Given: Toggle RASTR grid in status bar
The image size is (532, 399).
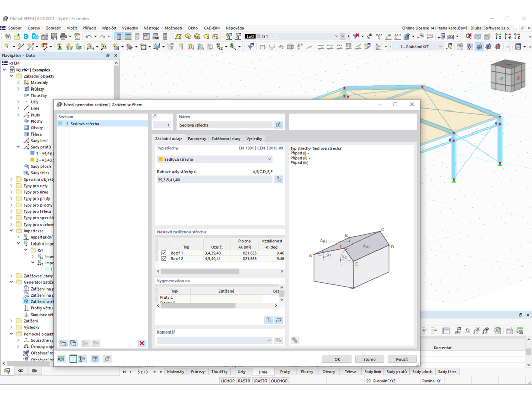Looking at the screenshot, I should coord(244,381).
